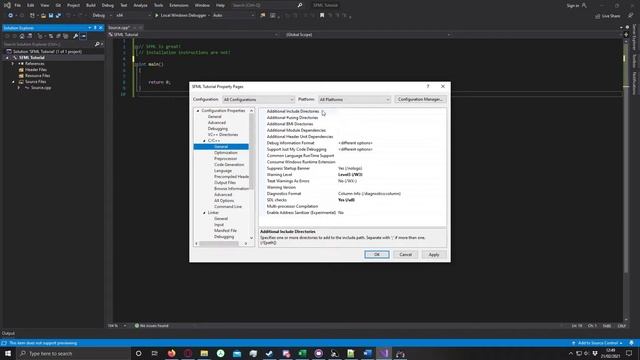Pin the Solution Explorer panel
This screenshot has width=640, height=360.
95,28
